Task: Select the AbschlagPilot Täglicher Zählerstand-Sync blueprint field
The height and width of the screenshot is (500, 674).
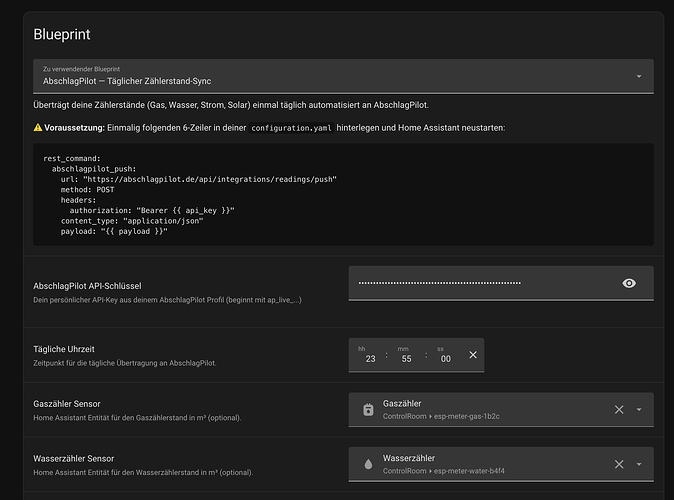Action: pyautogui.click(x=343, y=76)
